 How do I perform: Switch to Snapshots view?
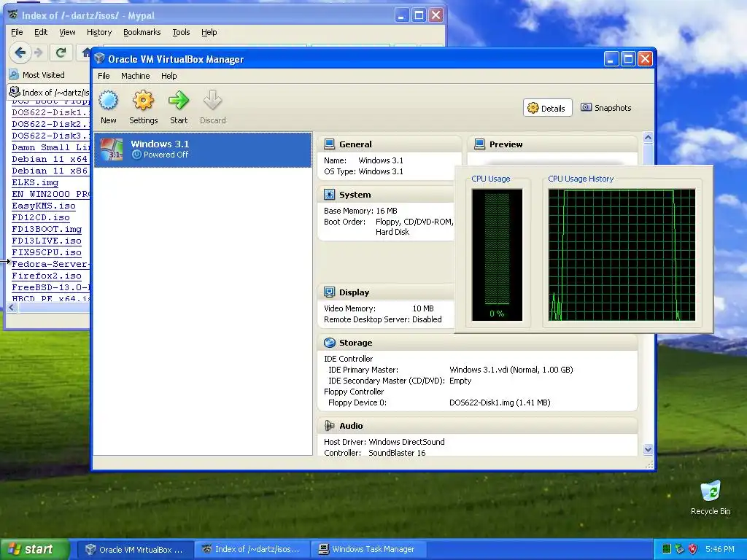pyautogui.click(x=606, y=108)
